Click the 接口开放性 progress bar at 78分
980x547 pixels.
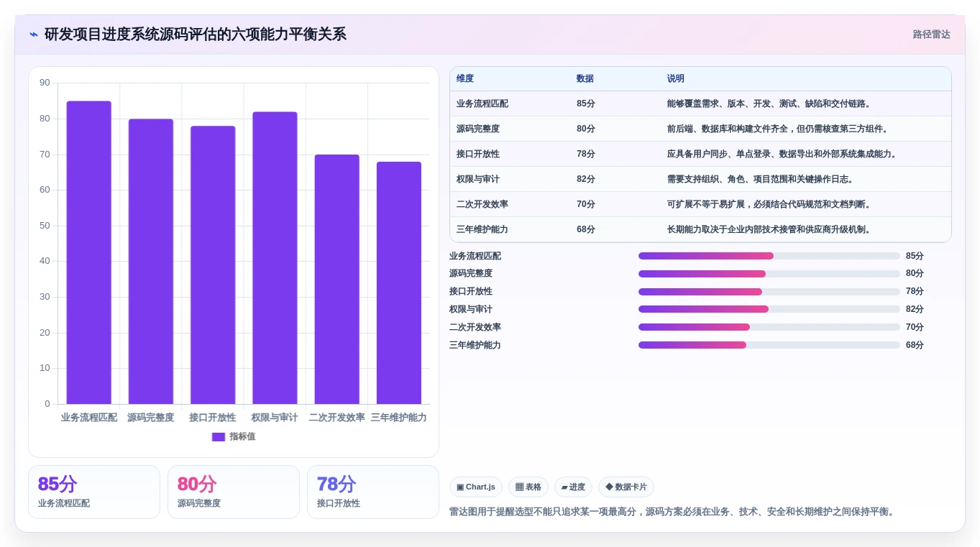pyautogui.click(x=769, y=292)
